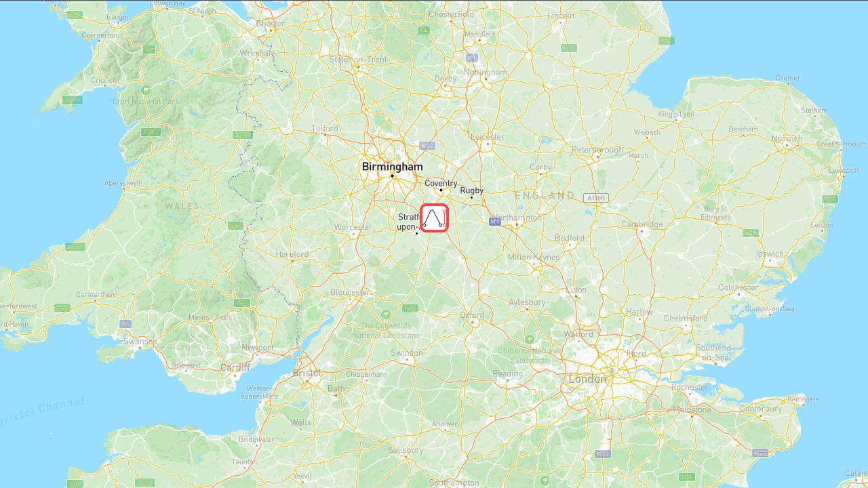868x488 pixels.
Task: Click the Chilterns National Landscape park icon
Action: click(530, 338)
